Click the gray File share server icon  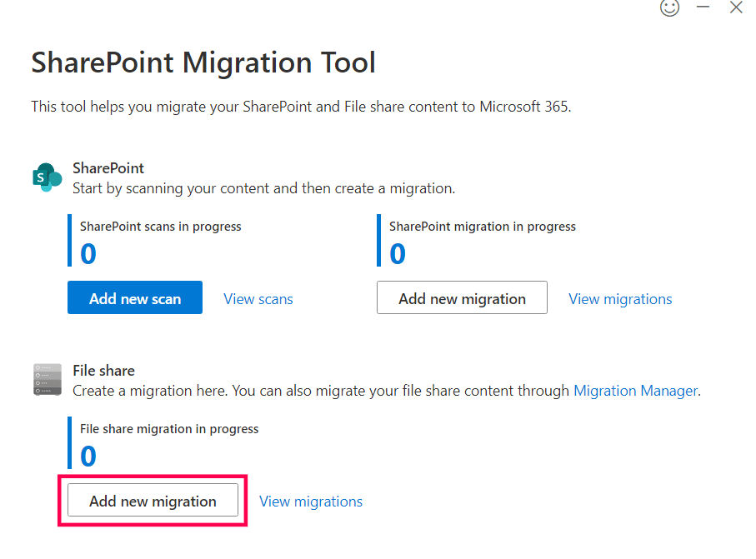48,379
